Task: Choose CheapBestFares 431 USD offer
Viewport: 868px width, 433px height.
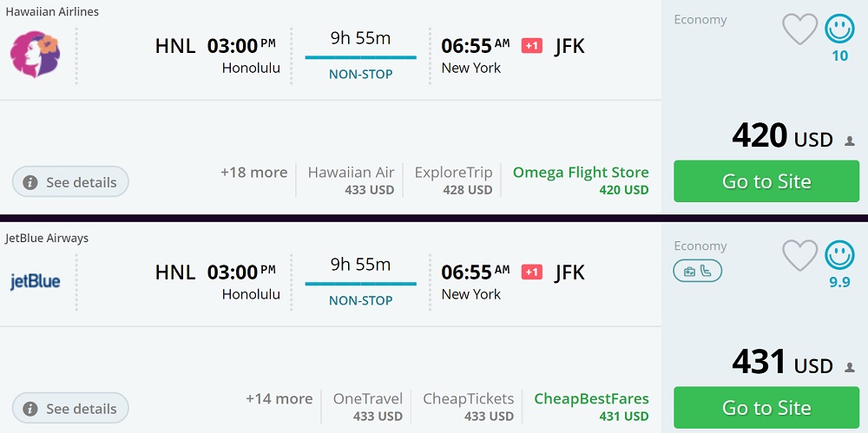Action: pyautogui.click(x=591, y=407)
